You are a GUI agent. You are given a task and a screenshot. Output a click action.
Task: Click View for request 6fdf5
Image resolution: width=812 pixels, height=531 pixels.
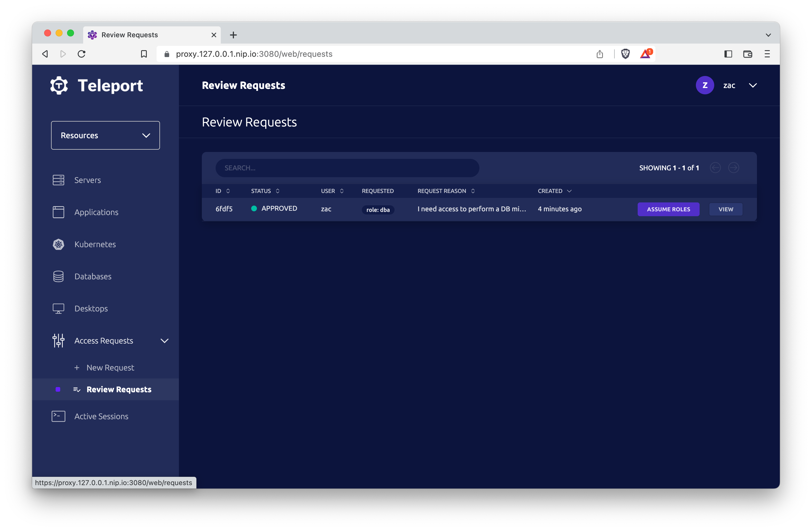[x=725, y=209]
